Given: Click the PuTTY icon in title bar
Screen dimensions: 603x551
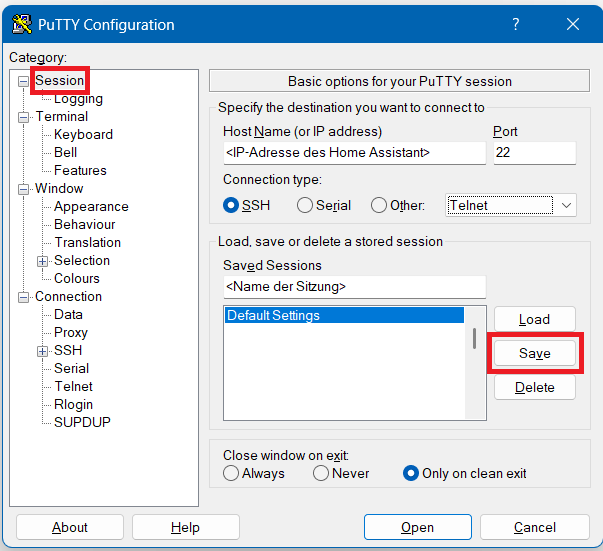Looking at the screenshot, I should click(22, 24).
